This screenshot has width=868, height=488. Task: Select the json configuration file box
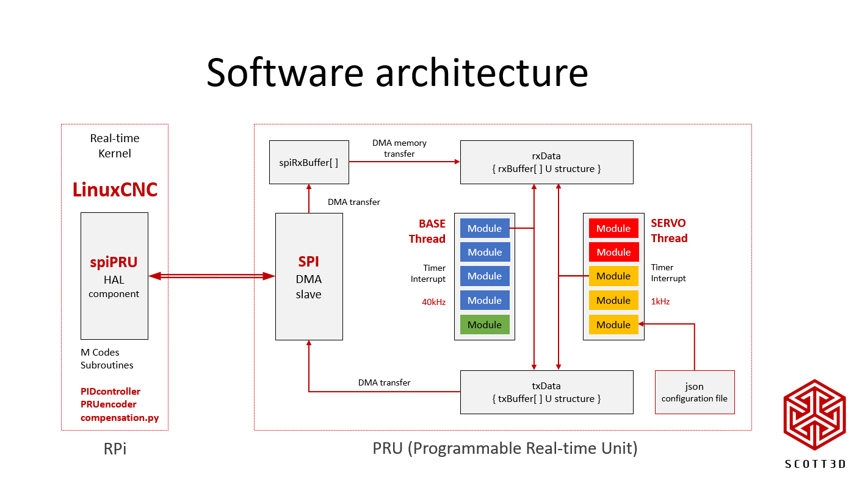(x=695, y=392)
